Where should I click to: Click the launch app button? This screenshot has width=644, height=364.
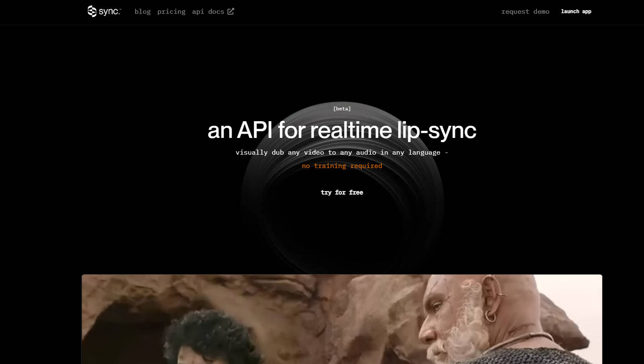pos(576,12)
